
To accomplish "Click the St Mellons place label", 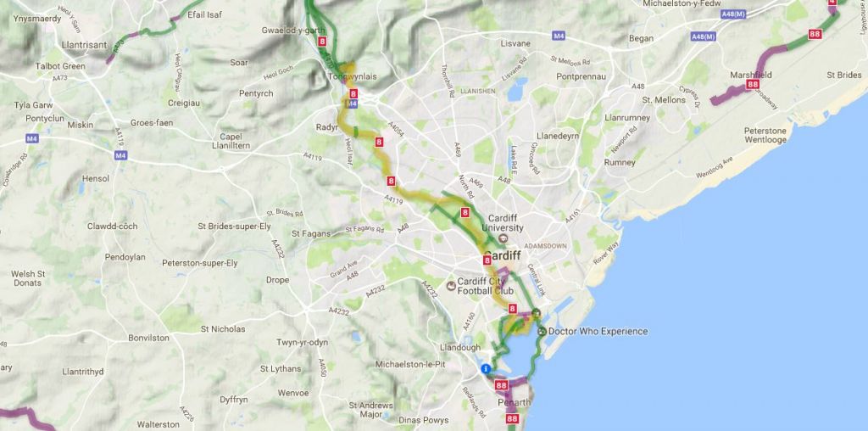I will (x=664, y=100).
